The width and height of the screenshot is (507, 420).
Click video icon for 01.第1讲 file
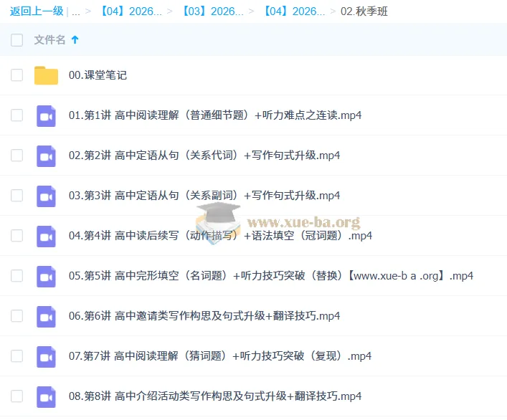coord(46,115)
